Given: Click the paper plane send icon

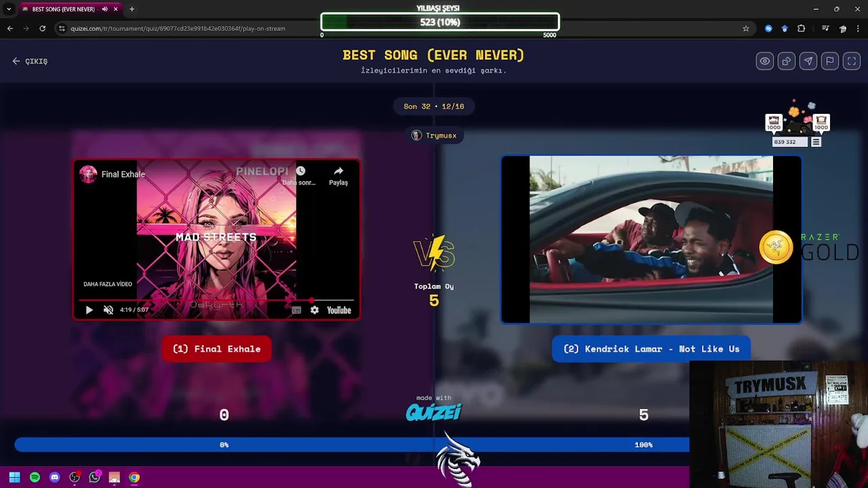Looking at the screenshot, I should tap(808, 61).
